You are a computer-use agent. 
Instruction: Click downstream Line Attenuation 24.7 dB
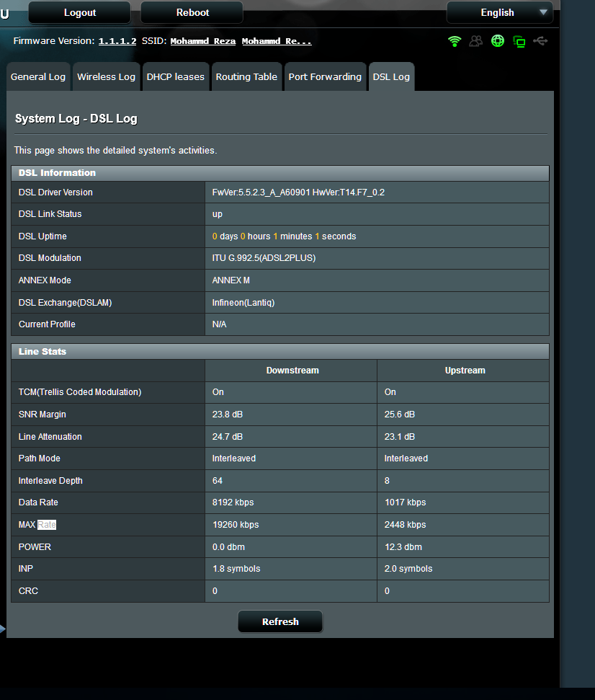click(x=228, y=437)
